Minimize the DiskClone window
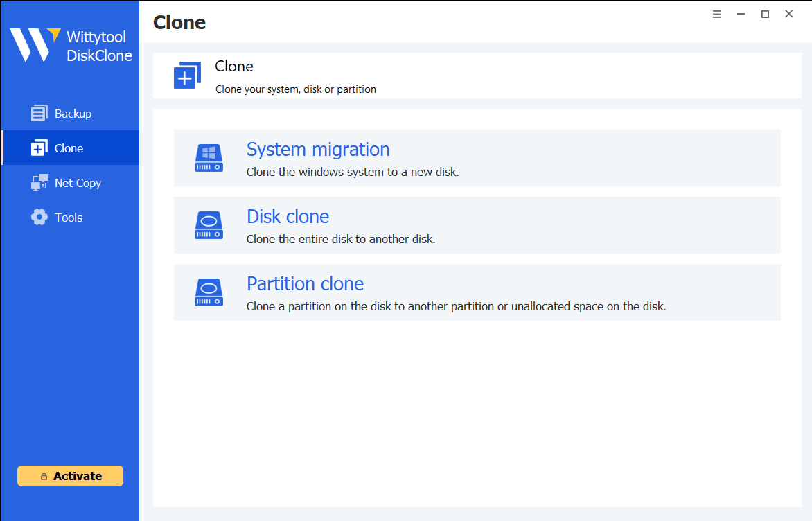 pos(741,15)
